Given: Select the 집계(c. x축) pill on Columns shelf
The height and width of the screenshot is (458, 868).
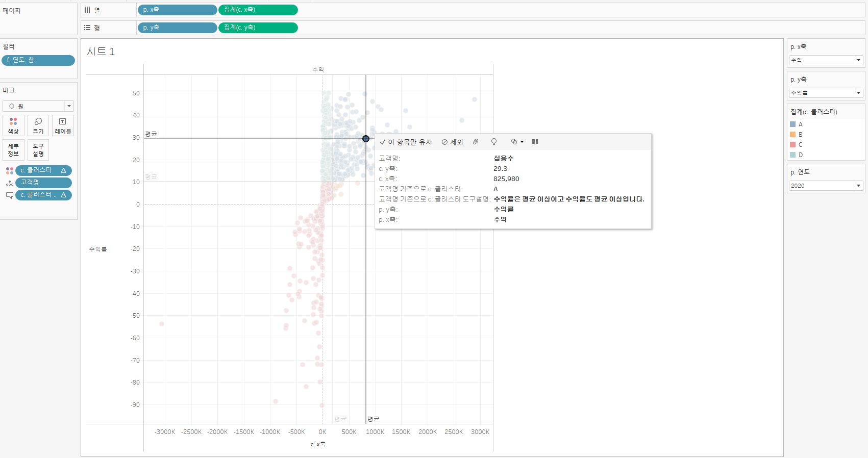Looking at the screenshot, I should [x=258, y=10].
